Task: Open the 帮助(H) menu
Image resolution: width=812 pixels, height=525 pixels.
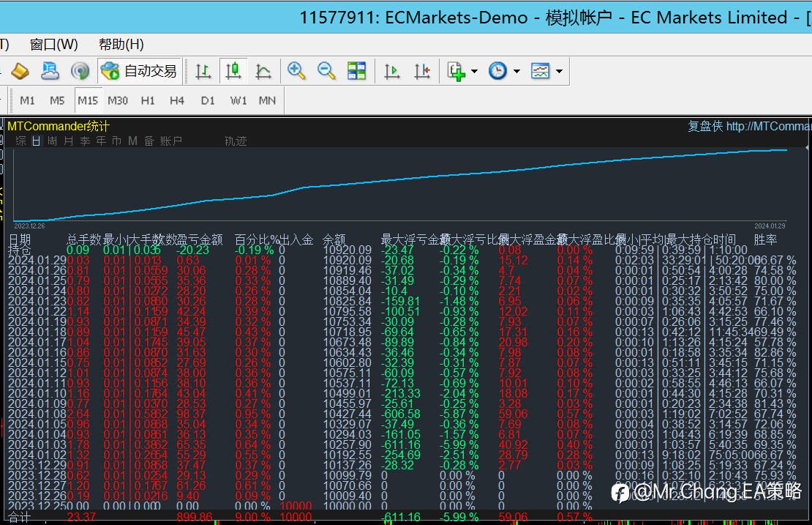Action: 121,44
